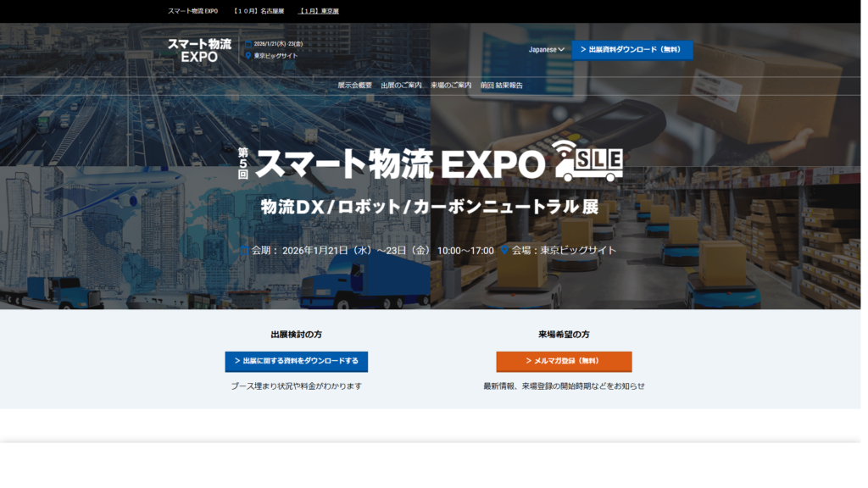Viewport: 868px width, 488px height.
Task: Click text 最新情報、来場登録の開始時期などをお知らせ
Action: (564, 386)
